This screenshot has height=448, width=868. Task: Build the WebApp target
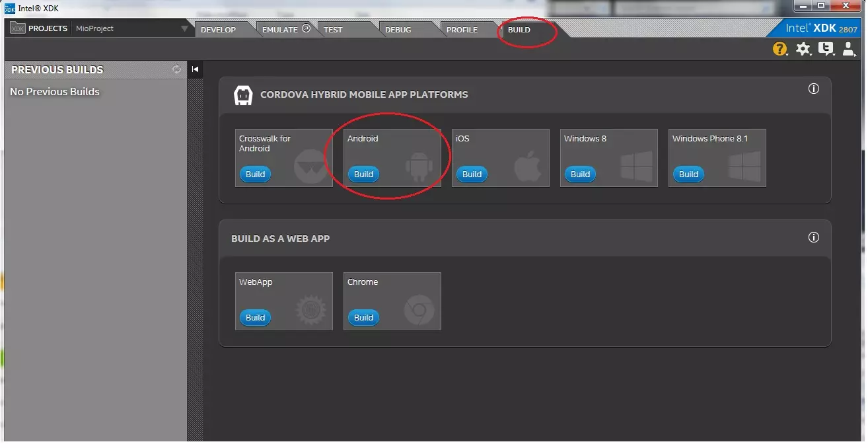tap(255, 318)
